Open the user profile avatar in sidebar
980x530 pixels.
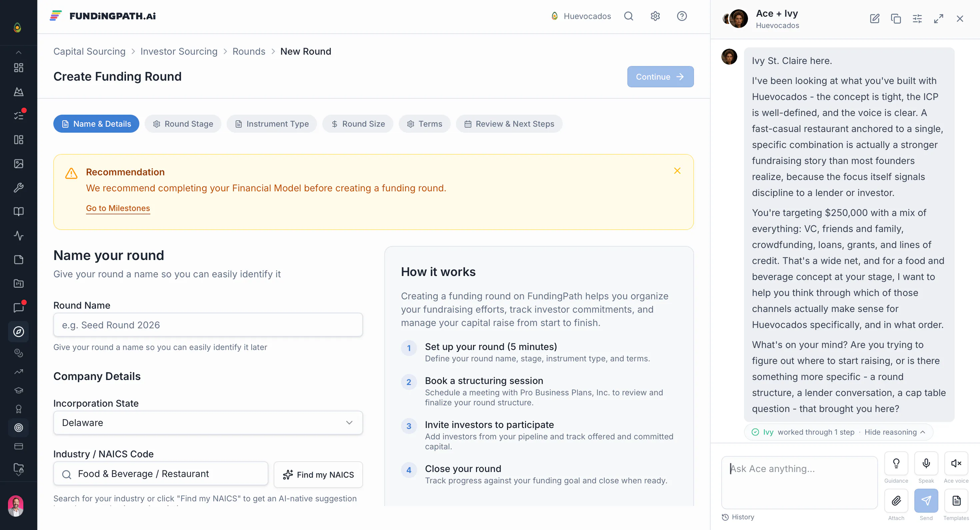[x=16, y=506]
